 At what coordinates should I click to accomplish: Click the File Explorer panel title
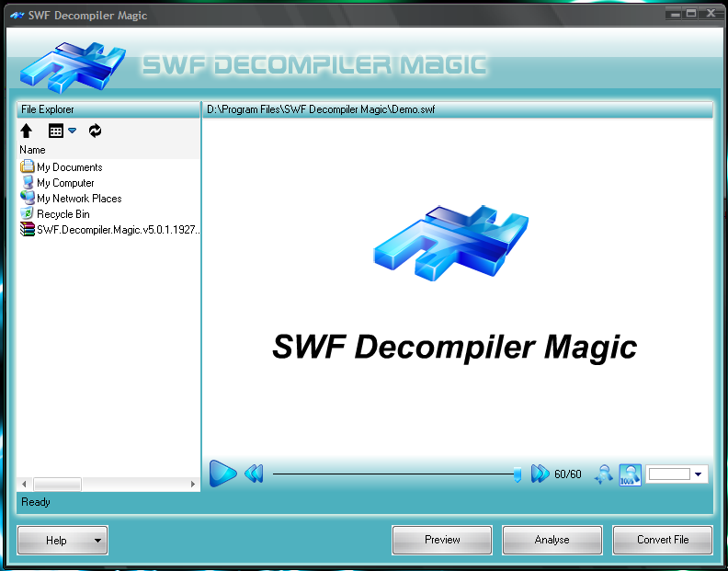[48, 109]
